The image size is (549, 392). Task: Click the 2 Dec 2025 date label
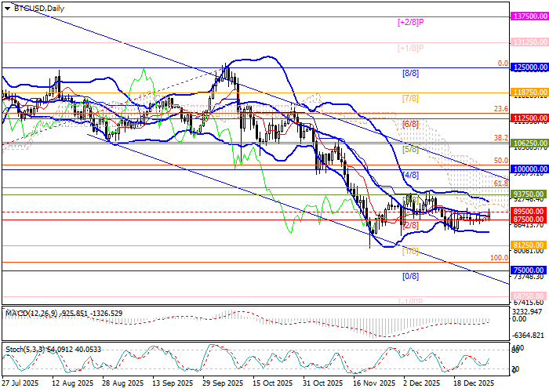click(x=422, y=383)
